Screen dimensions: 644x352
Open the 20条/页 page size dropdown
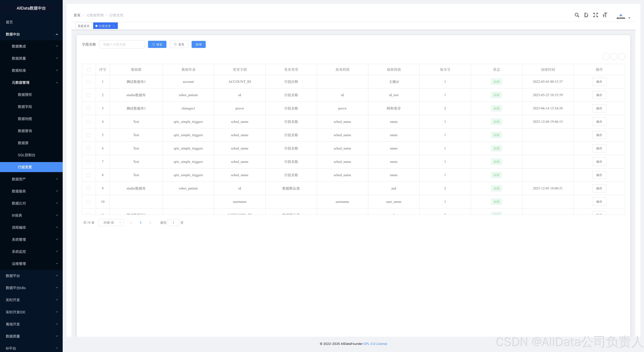coord(111,223)
